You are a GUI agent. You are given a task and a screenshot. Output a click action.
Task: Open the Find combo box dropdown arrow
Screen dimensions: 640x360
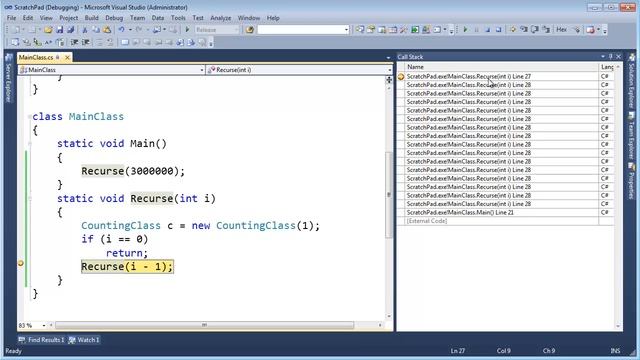tap(347, 30)
